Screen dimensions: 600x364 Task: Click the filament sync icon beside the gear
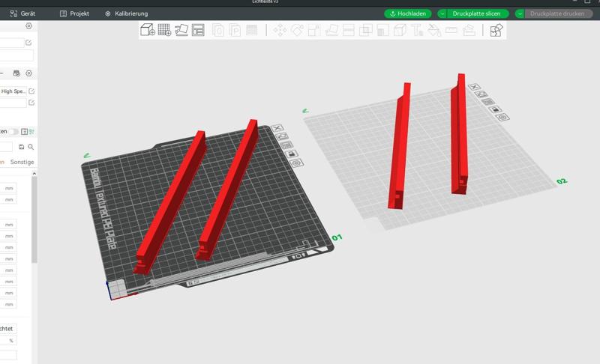(16, 73)
